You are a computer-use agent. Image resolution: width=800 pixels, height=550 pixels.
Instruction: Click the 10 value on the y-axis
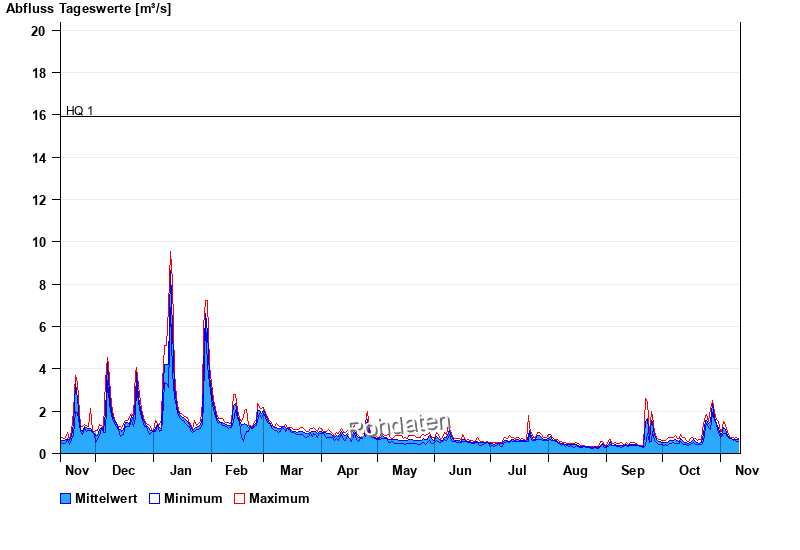(39, 242)
